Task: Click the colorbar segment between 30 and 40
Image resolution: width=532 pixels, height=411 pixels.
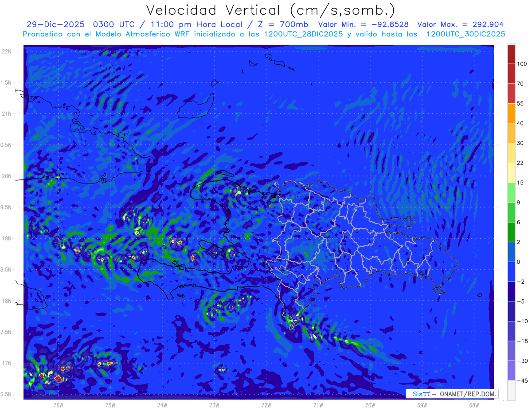Action: [x=511, y=133]
